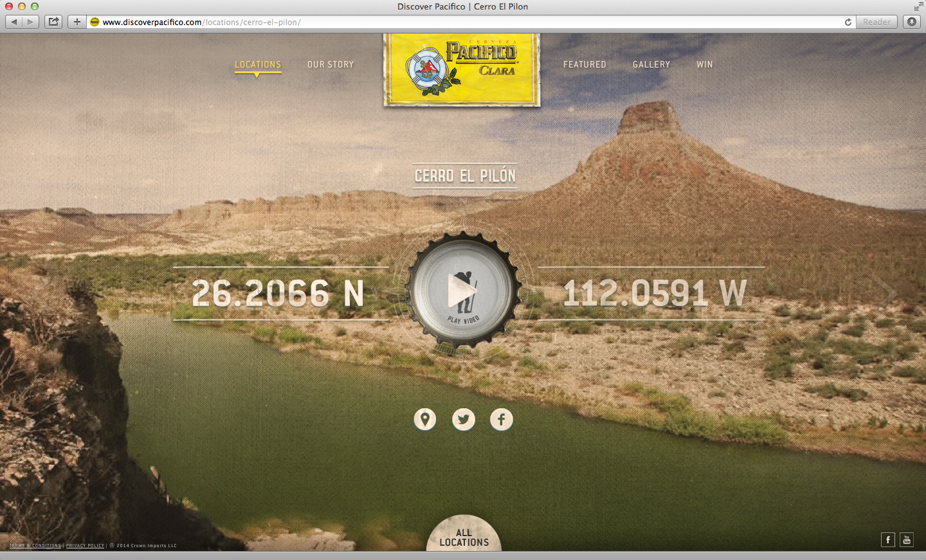This screenshot has height=560, width=926.
Task: Open YouTube channel from footer icon
Action: pos(907,540)
